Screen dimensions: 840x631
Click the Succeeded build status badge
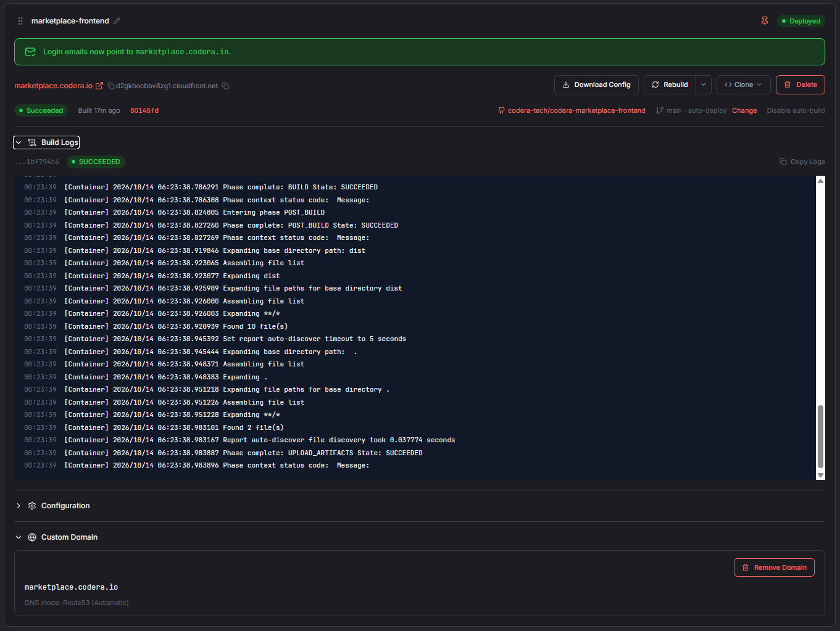pos(41,110)
